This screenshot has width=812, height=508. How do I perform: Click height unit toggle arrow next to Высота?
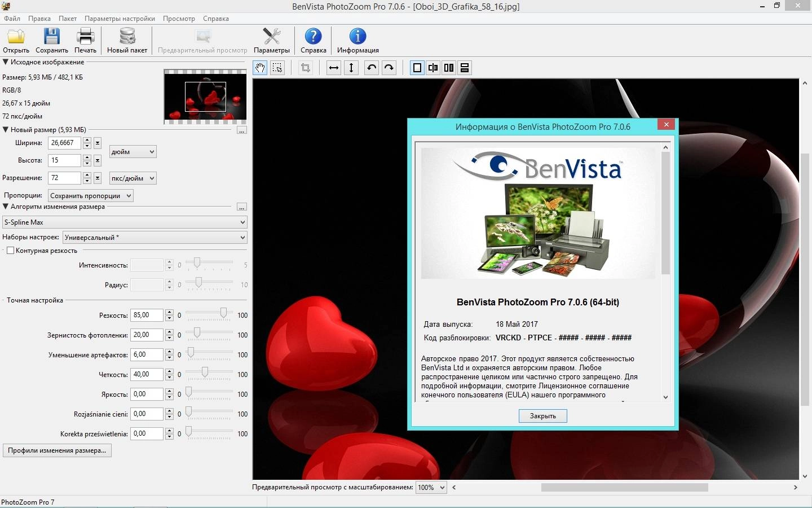pyautogui.click(x=98, y=160)
